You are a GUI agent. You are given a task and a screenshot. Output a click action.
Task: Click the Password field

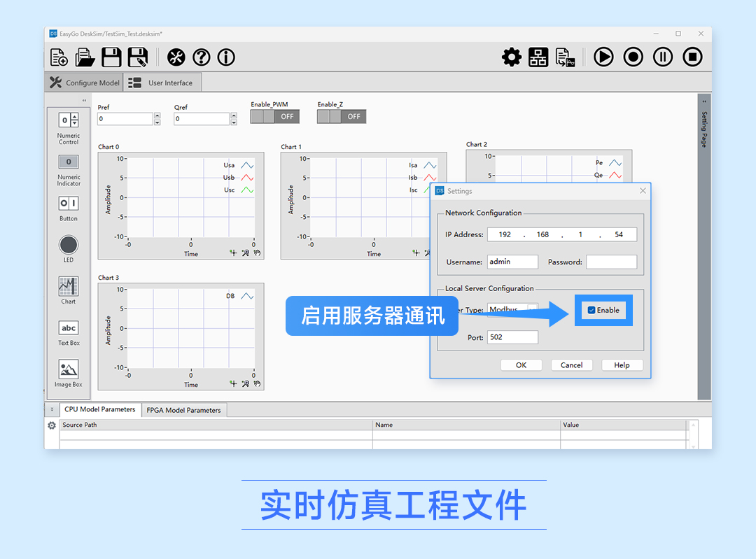click(x=611, y=262)
